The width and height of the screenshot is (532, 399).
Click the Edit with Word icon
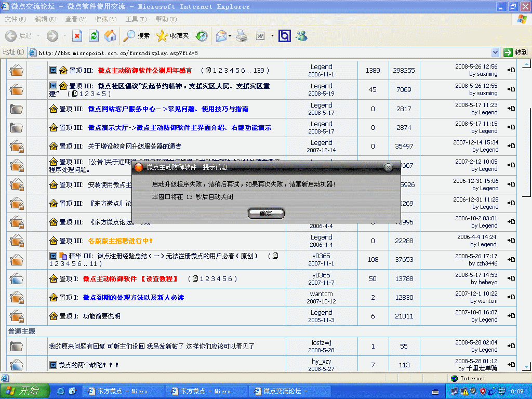coord(260,36)
